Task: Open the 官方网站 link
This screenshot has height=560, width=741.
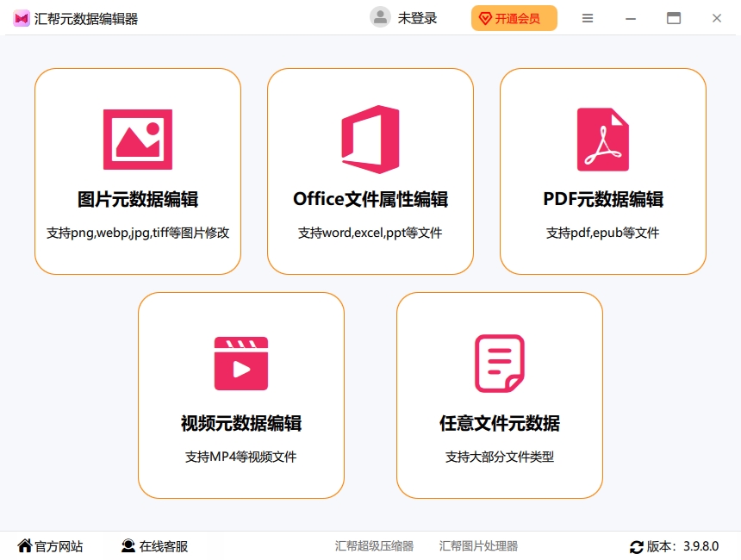Action: 59,546
